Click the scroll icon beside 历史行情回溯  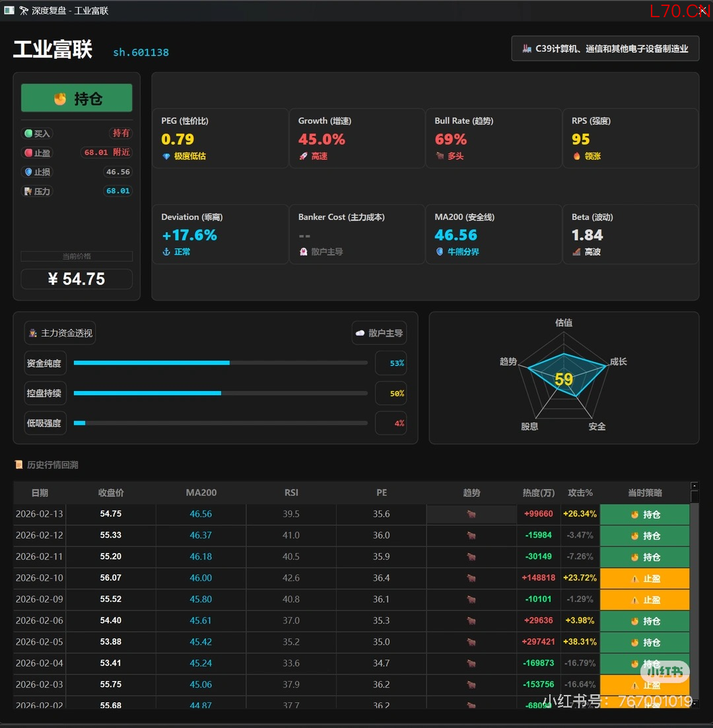19,464
